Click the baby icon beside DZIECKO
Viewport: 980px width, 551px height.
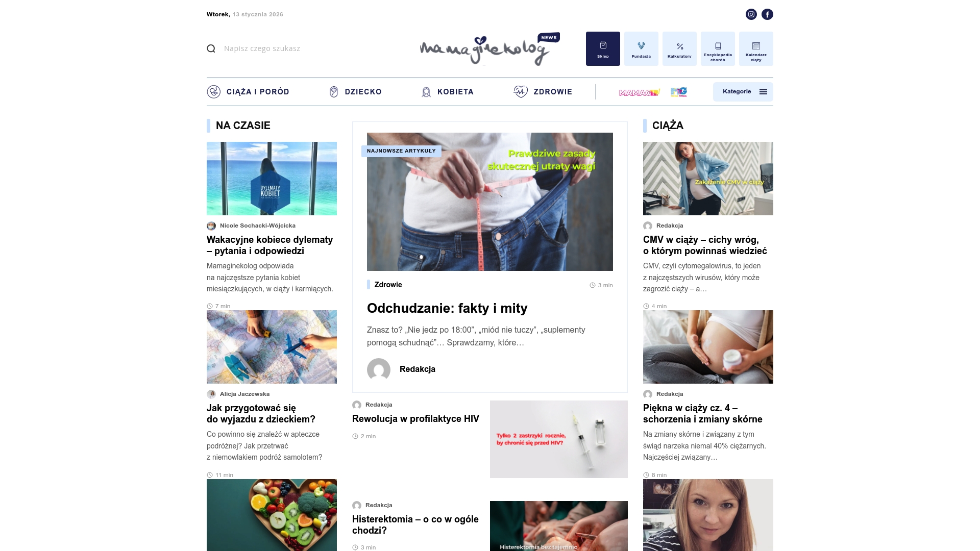[333, 92]
